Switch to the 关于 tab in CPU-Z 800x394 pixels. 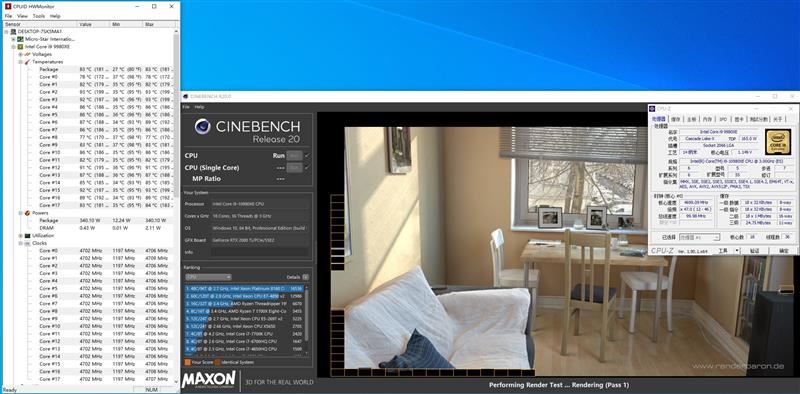(x=778, y=119)
